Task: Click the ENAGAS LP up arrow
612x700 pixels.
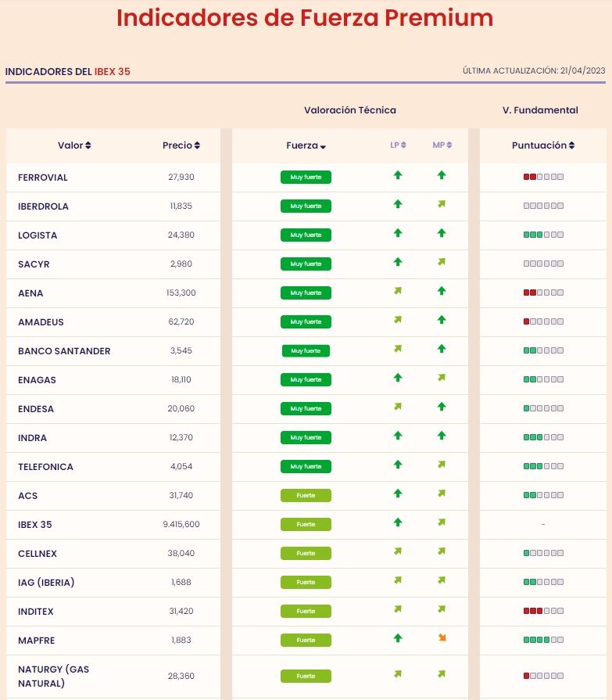Action: pos(398,378)
